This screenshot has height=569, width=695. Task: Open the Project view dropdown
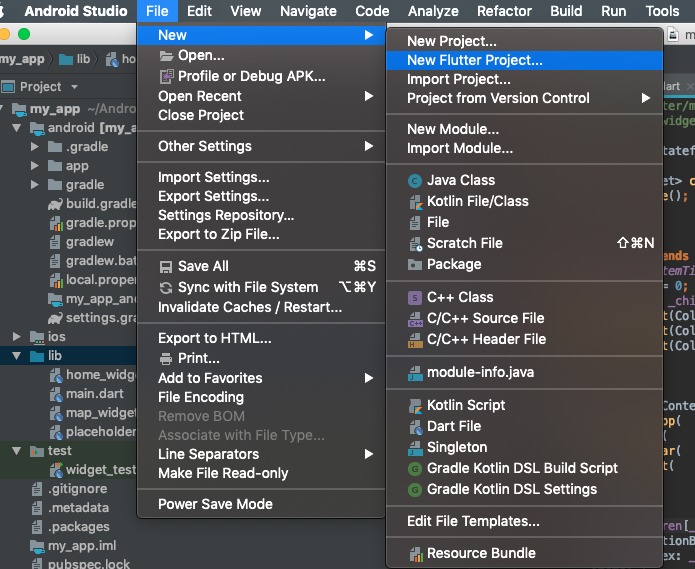[x=74, y=87]
